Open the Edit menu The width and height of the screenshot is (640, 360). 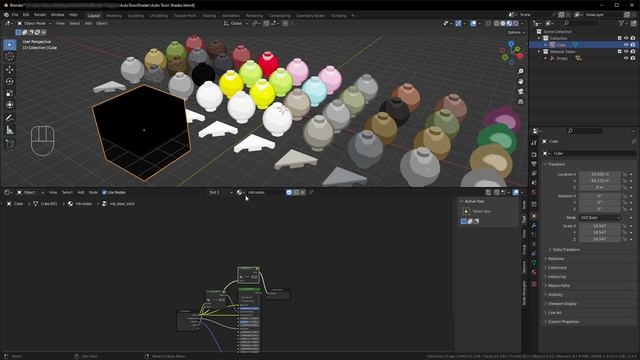coord(26,15)
